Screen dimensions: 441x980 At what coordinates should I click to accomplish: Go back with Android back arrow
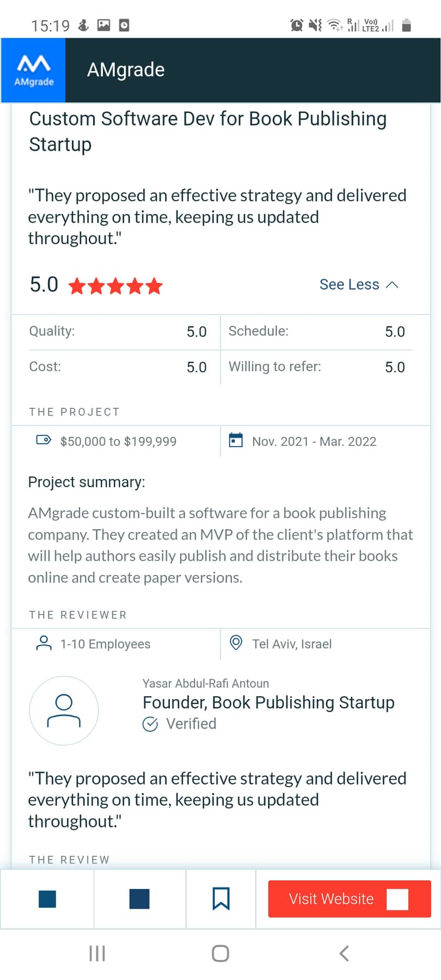(x=344, y=953)
